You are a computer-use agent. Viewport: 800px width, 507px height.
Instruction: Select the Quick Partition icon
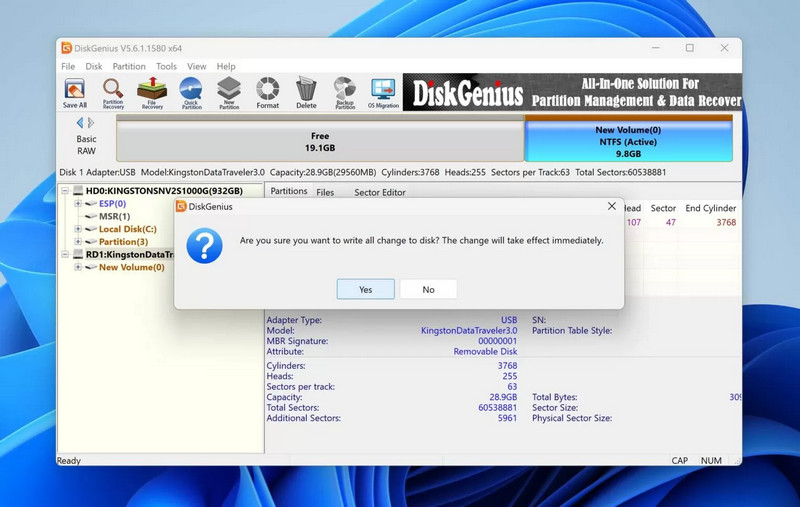[191, 92]
